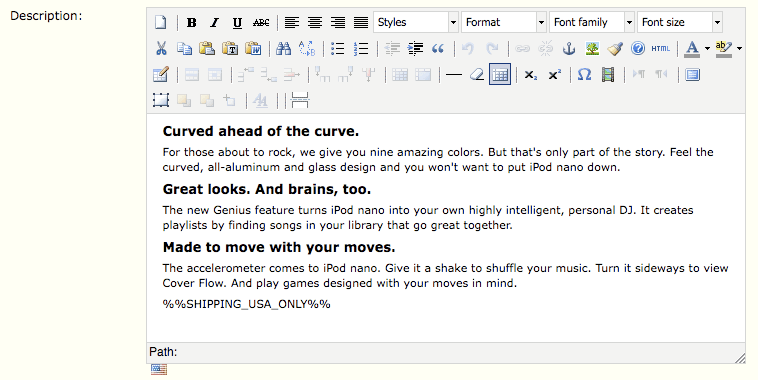Screen dimensions: 758x380
Task: Align text right
Action: [338, 22]
